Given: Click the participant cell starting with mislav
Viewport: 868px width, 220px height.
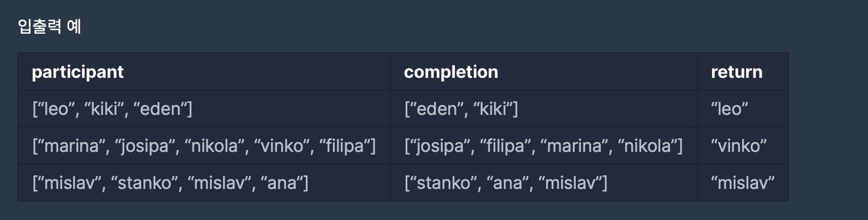Looking at the screenshot, I should pos(204,182).
